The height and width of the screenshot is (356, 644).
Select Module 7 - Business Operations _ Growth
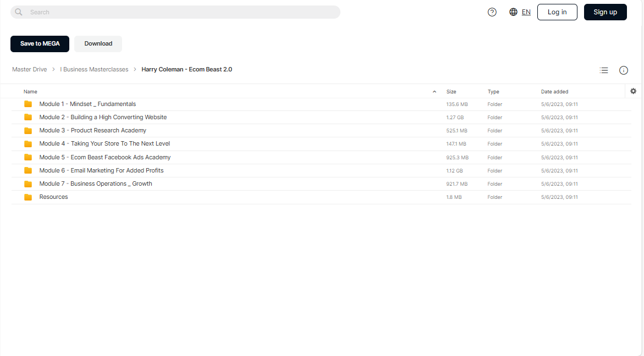coord(96,183)
